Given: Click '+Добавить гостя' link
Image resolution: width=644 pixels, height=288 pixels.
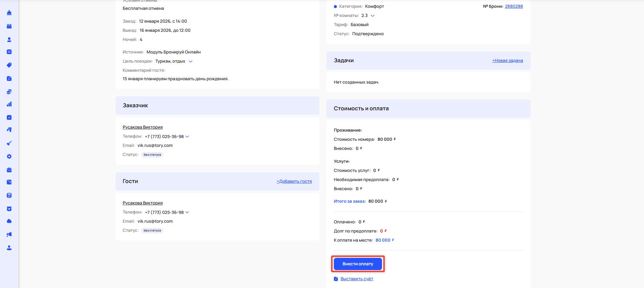Looking at the screenshot, I should click(294, 181).
